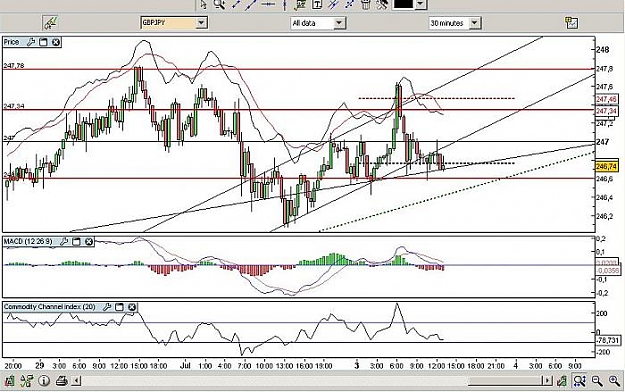Toggle the zoom-fit magnifier with arrows icon
The width and height of the screenshot is (625, 392).
[x=580, y=381]
